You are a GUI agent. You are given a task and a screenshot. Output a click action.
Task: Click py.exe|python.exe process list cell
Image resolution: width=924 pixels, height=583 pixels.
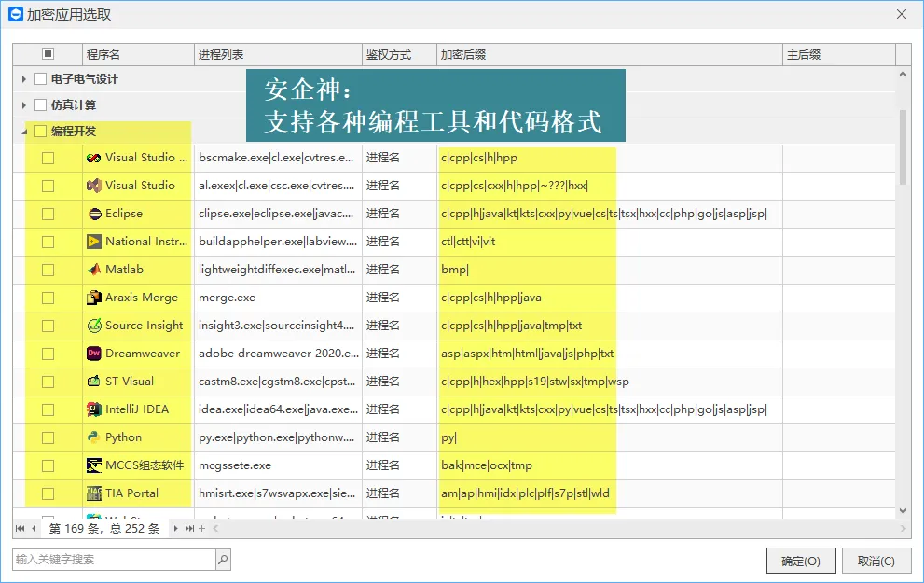[278, 437]
